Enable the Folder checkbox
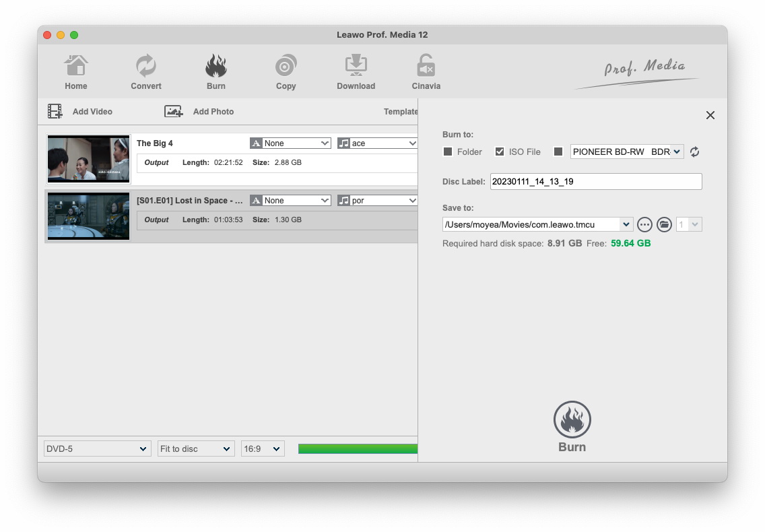Screen dimensions: 765x532 coord(448,152)
